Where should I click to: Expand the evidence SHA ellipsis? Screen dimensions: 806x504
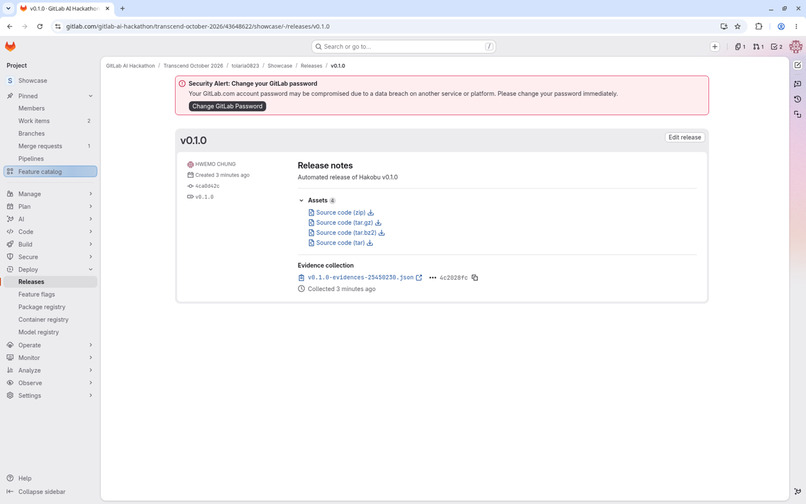pyautogui.click(x=432, y=278)
